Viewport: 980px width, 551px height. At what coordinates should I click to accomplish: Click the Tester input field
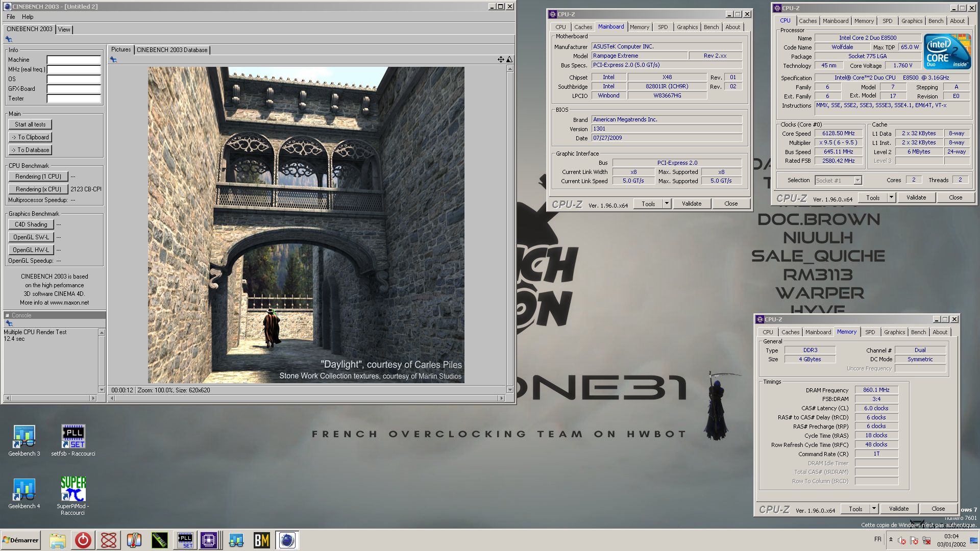pyautogui.click(x=74, y=98)
